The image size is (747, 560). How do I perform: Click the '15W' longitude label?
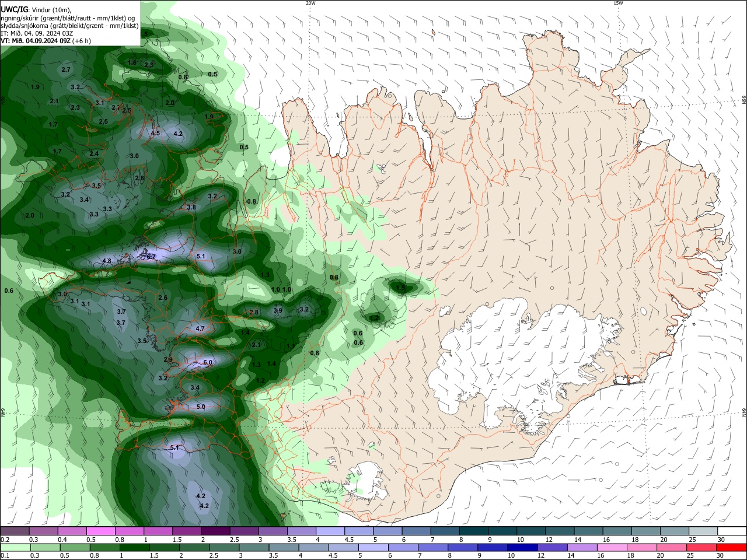pyautogui.click(x=618, y=3)
